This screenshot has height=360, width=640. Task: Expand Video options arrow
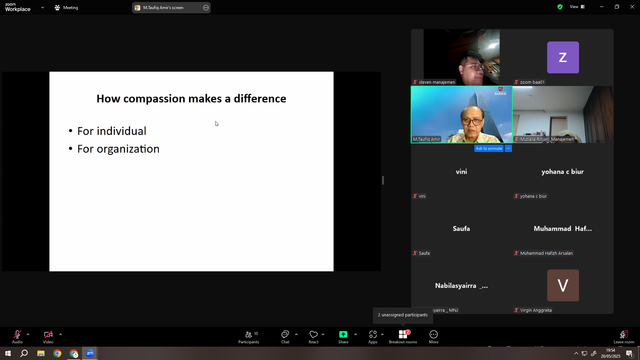[60, 334]
